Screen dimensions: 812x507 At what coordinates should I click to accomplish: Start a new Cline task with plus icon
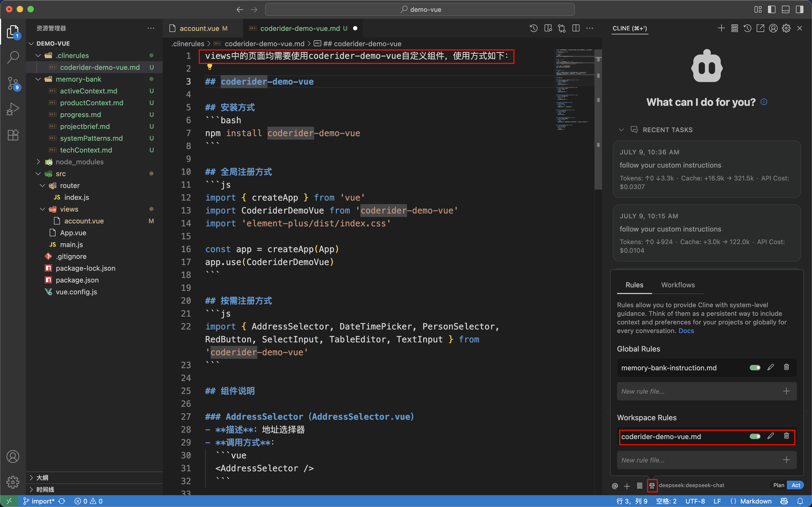click(x=721, y=28)
